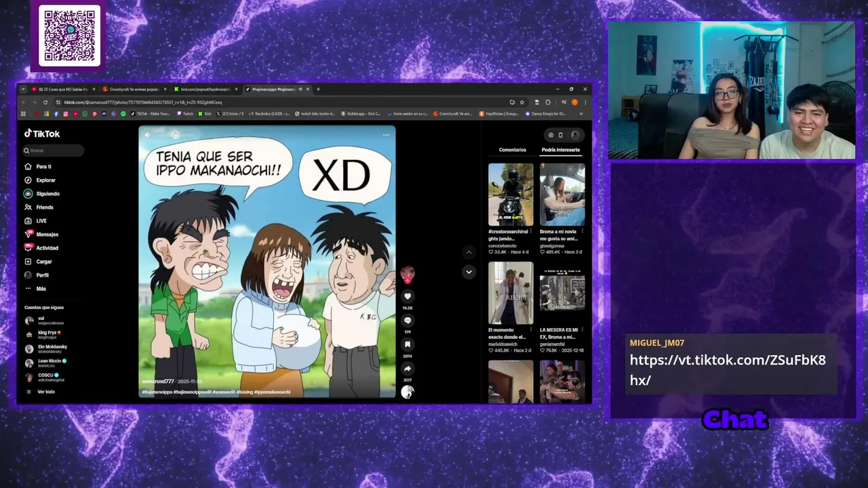Open the Kick bookmark in bookmarks bar

pyautogui.click(x=205, y=114)
